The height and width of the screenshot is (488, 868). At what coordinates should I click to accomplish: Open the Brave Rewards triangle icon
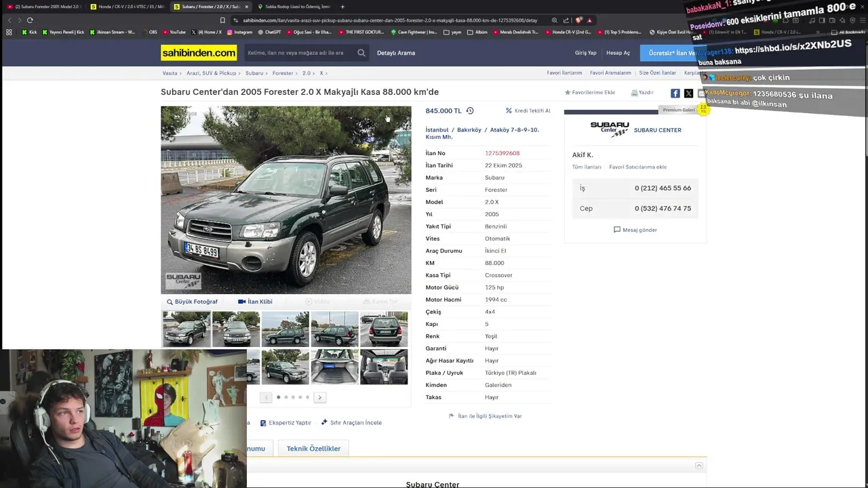589,20
